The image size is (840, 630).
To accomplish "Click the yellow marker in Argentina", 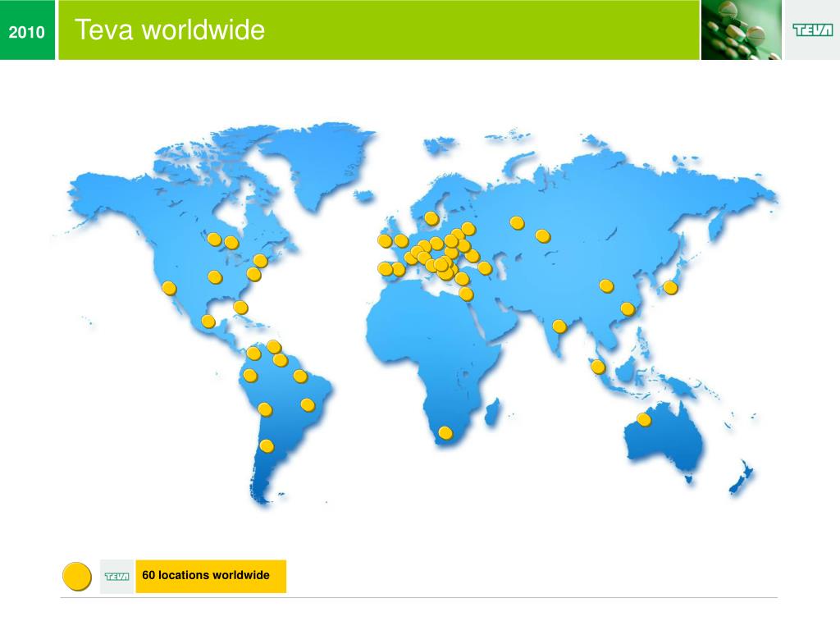I will point(267,445).
